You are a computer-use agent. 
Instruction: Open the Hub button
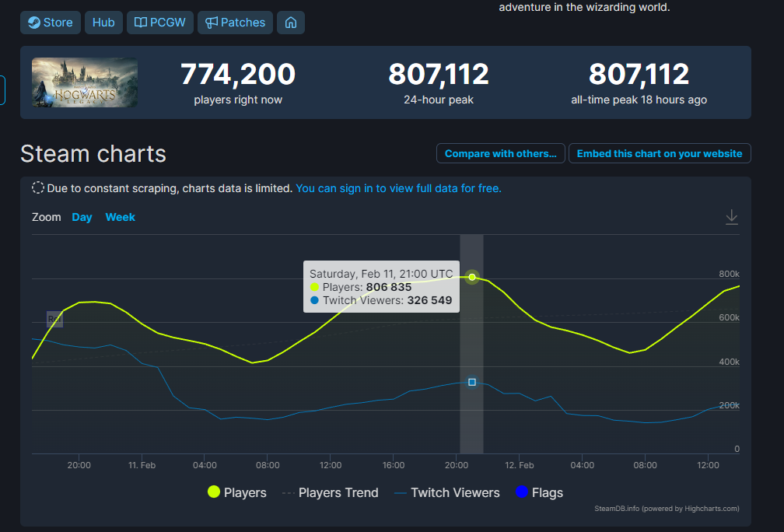point(103,23)
